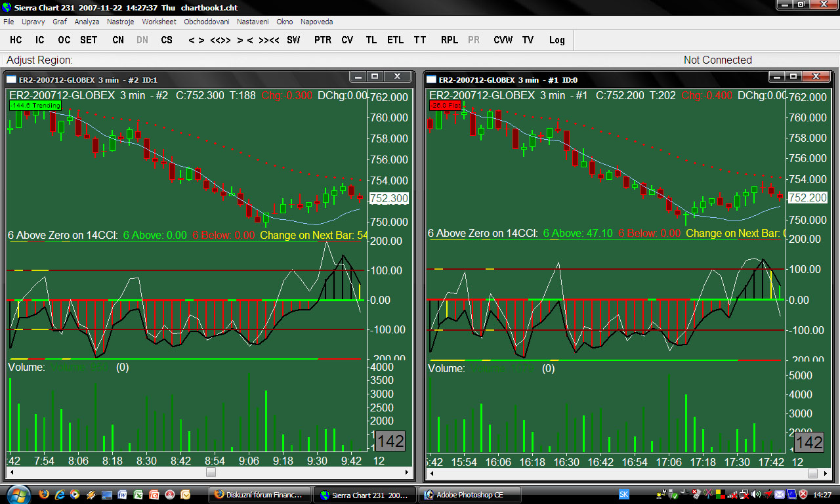Open the Obchoddovani menu
Screen dimensions: 840x504
pyautogui.click(x=207, y=22)
